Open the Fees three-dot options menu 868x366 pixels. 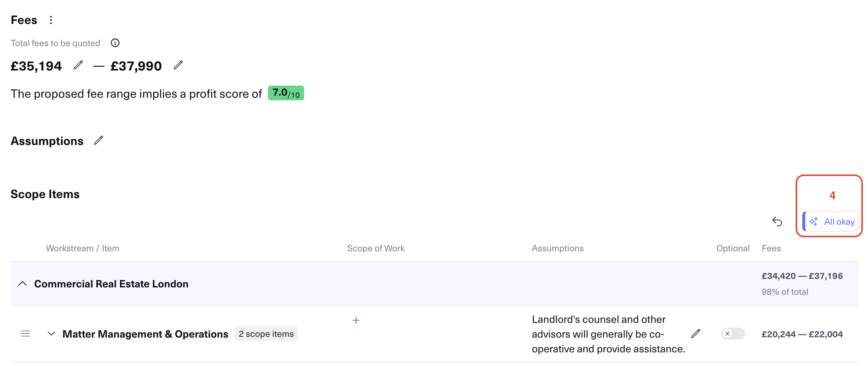[51, 20]
